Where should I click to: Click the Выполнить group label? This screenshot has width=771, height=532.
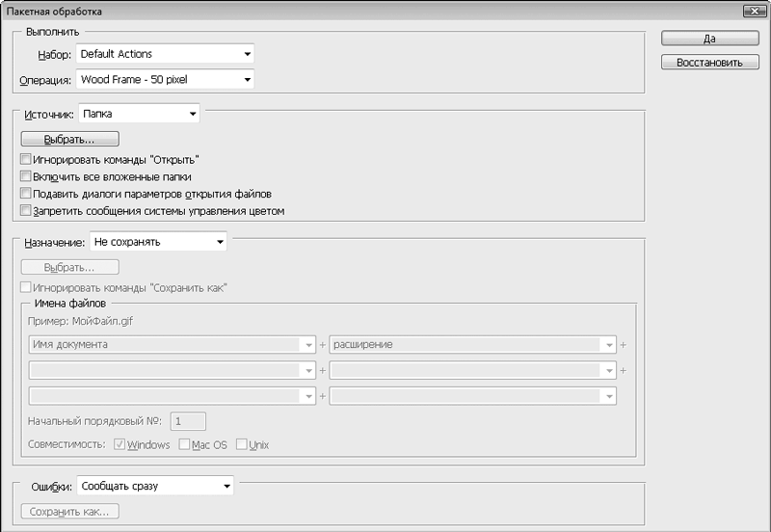tap(53, 32)
